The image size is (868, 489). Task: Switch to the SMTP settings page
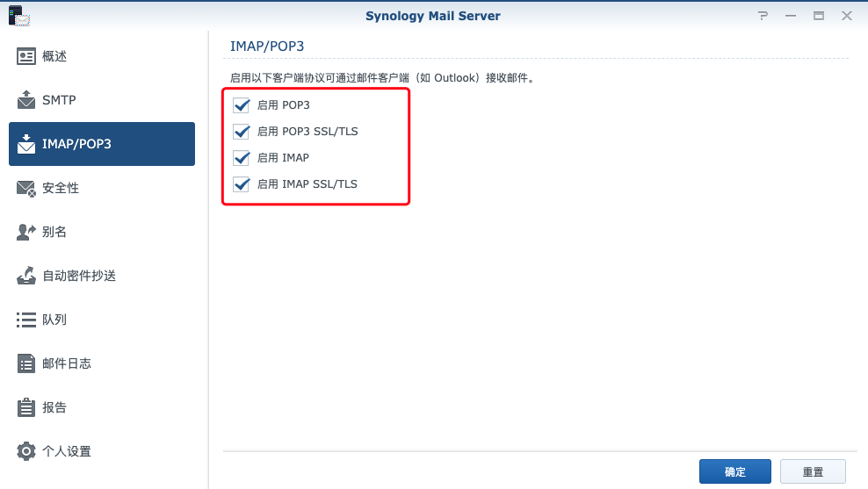tap(102, 100)
